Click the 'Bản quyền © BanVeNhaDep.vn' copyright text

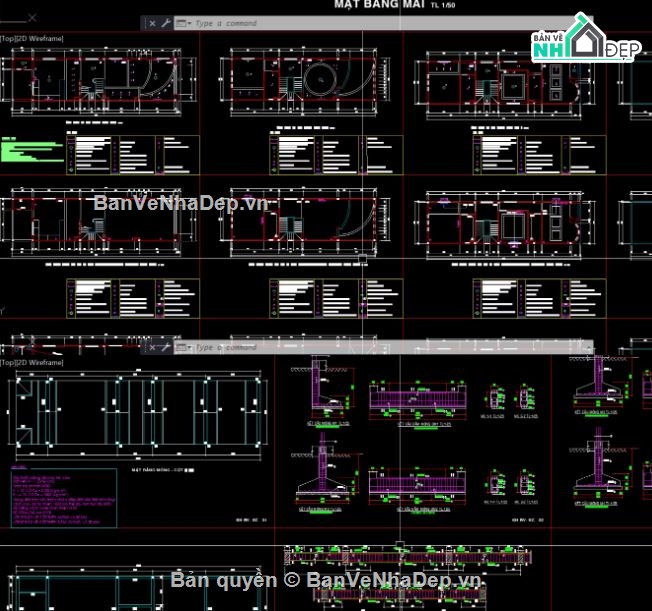(x=326, y=580)
